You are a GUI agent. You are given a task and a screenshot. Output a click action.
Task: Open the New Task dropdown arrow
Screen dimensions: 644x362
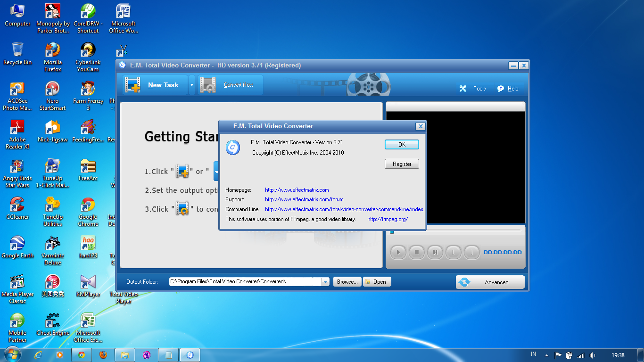pos(191,85)
